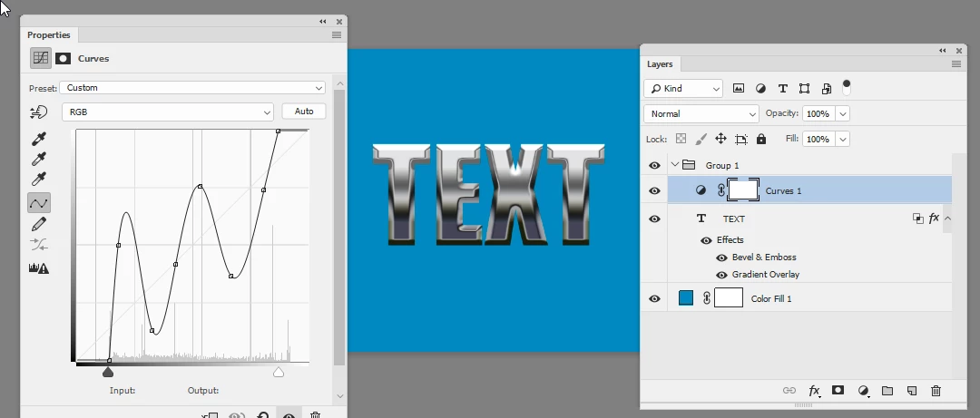This screenshot has height=418, width=980.
Task: Hide all Effects on TEXT layer
Action: pyautogui.click(x=706, y=240)
